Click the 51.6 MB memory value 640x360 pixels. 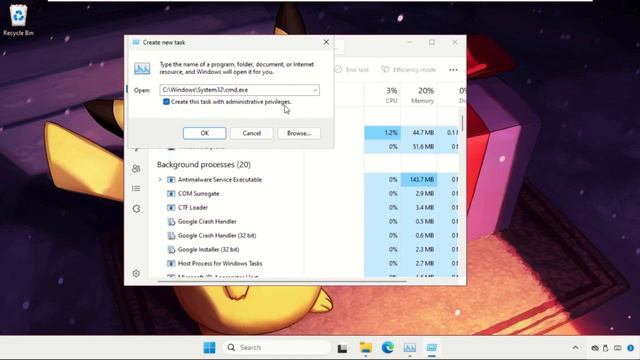point(419,147)
